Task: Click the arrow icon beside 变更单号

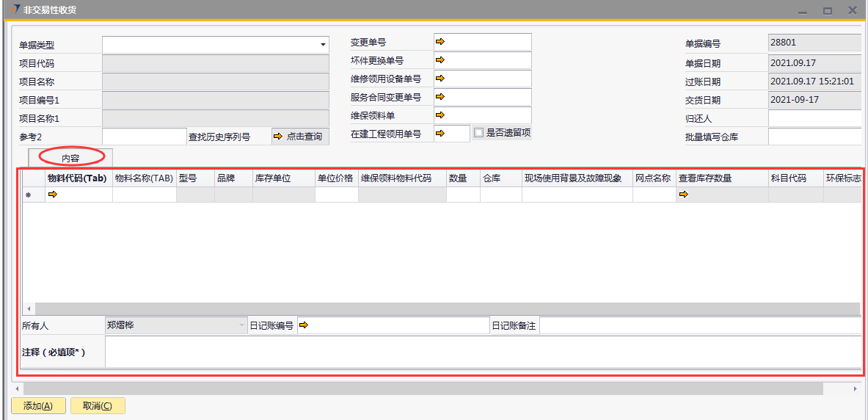Action: (x=440, y=42)
